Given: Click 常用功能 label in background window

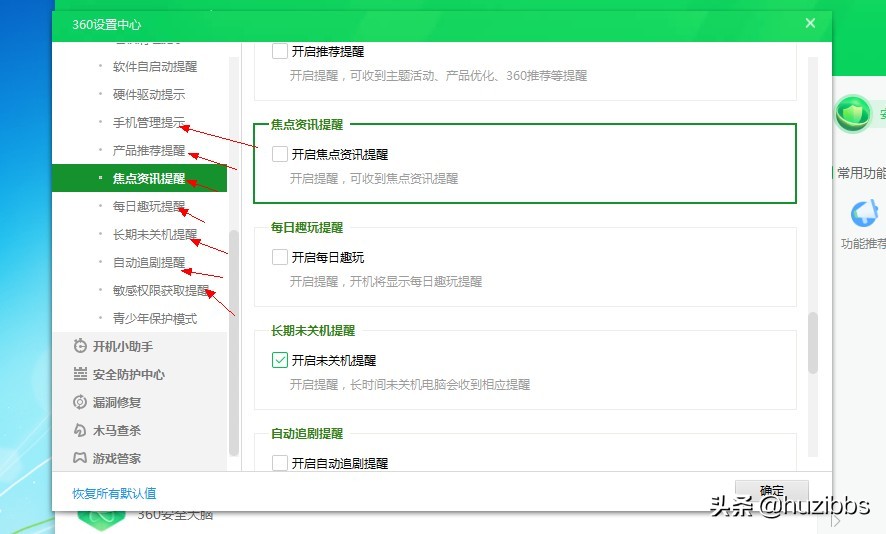Looking at the screenshot, I should pos(861,173).
